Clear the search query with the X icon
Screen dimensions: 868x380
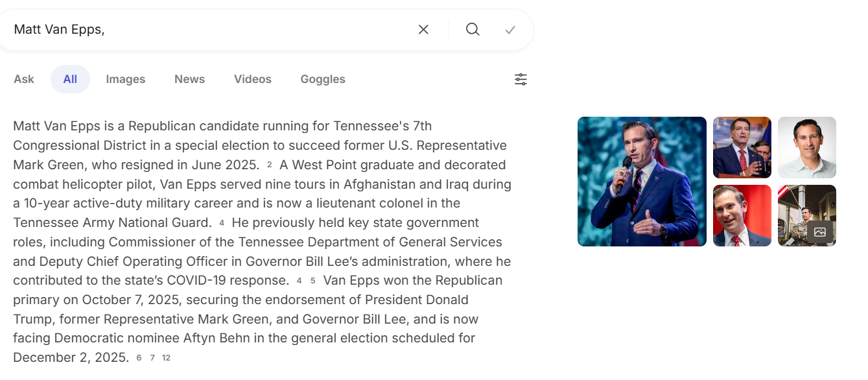click(x=423, y=29)
